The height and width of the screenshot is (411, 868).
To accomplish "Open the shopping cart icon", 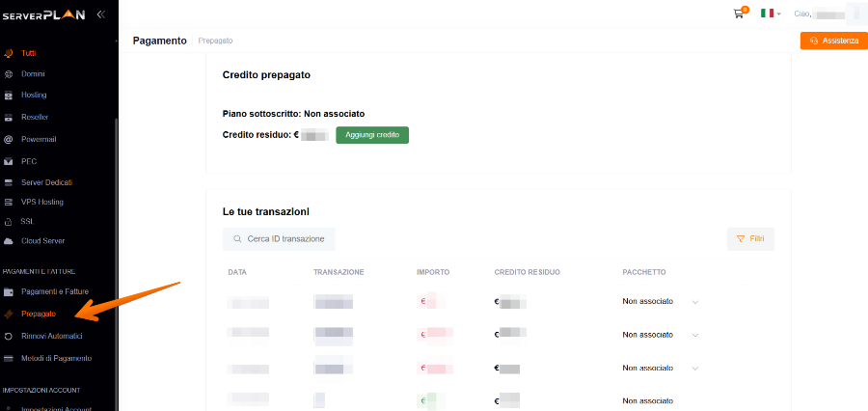I will (x=739, y=14).
